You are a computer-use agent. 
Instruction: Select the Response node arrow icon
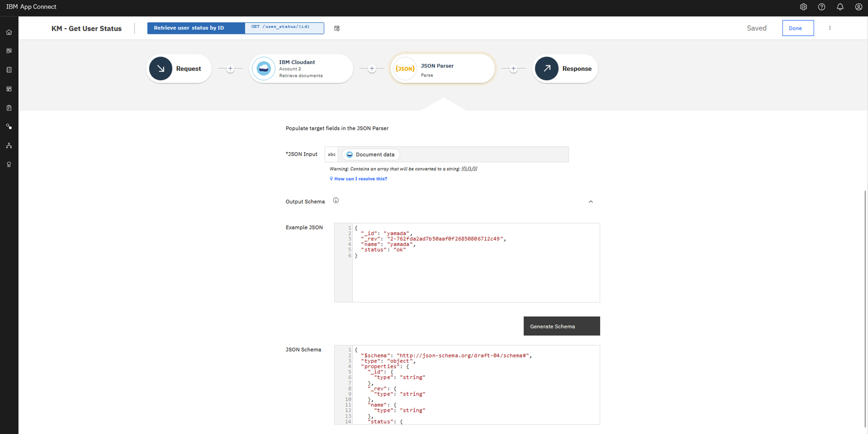point(546,68)
